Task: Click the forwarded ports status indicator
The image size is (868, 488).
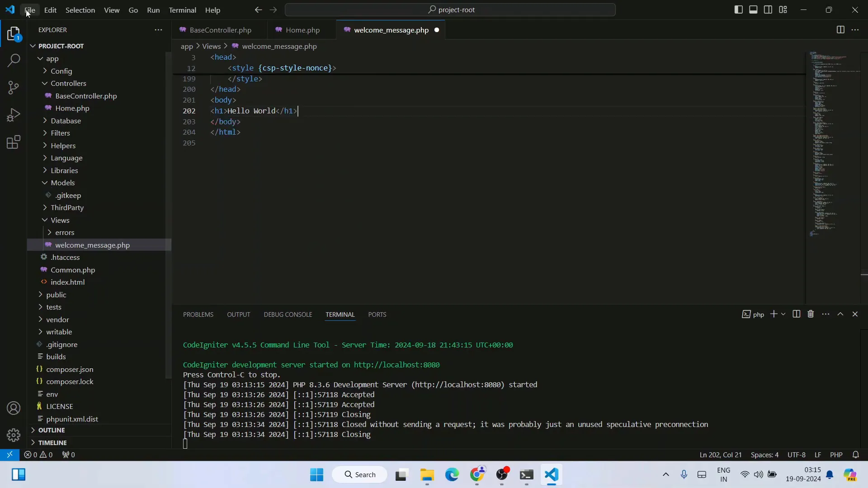Action: click(x=69, y=455)
